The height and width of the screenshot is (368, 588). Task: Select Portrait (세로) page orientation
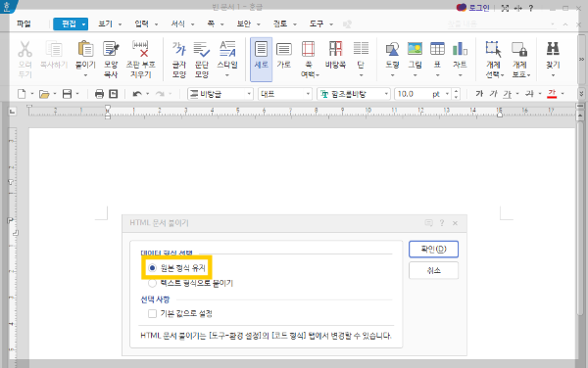pos(261,59)
